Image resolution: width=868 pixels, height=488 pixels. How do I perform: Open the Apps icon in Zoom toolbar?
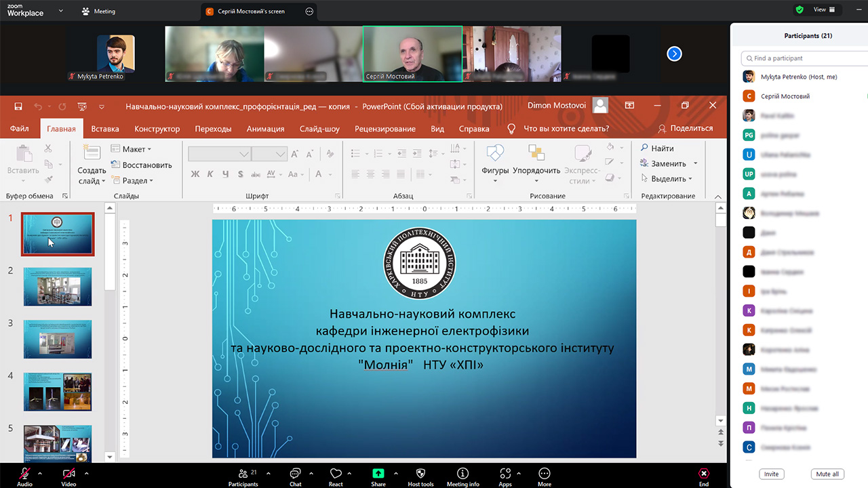click(x=505, y=474)
